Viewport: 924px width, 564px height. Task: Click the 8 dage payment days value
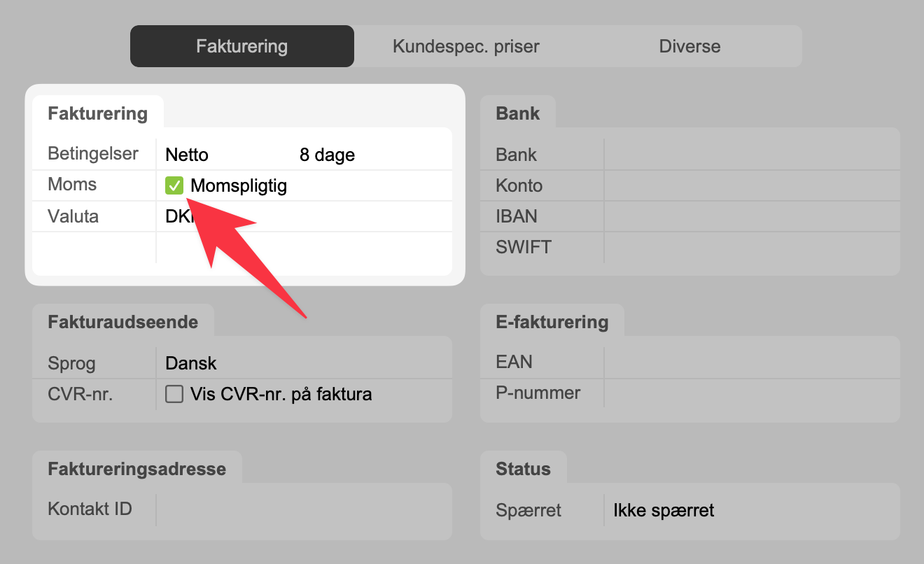tap(327, 155)
